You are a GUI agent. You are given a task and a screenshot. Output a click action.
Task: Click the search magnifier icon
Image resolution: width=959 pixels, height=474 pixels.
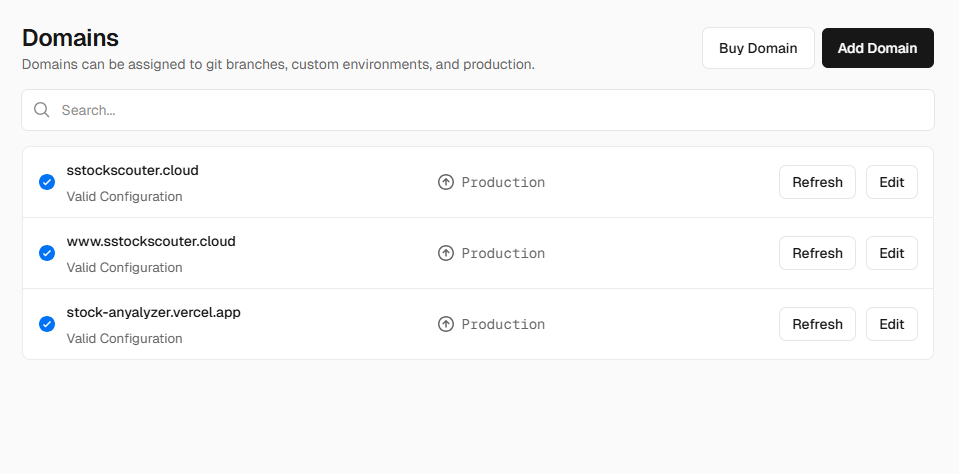[x=42, y=110]
